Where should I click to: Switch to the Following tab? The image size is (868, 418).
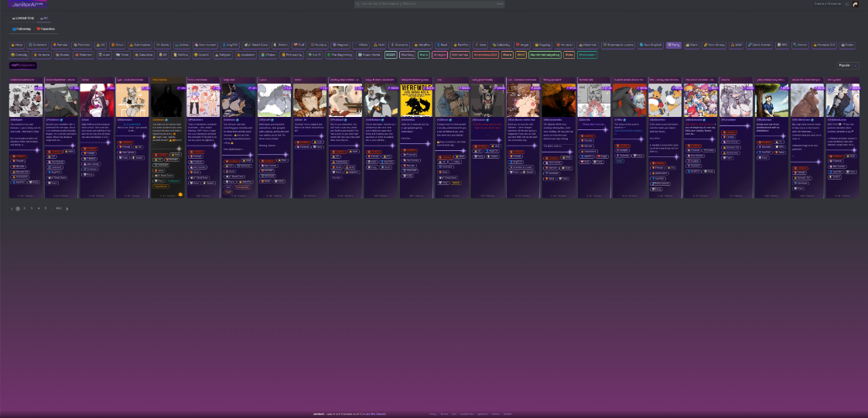[21, 29]
